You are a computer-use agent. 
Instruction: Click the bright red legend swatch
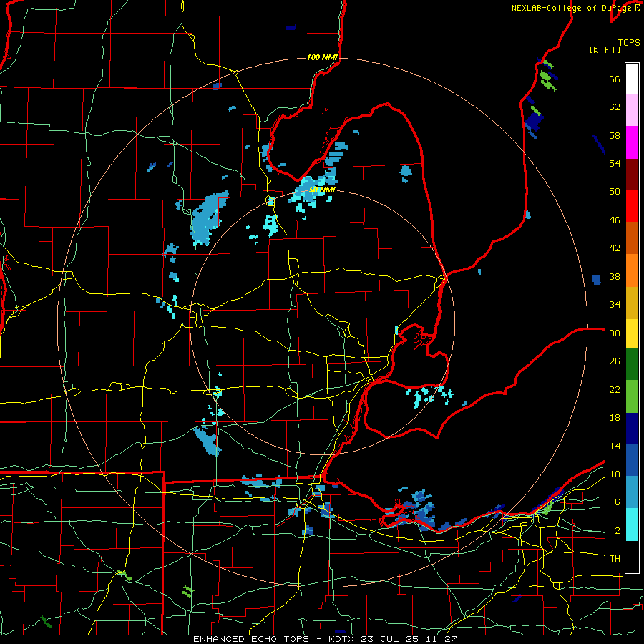[632, 206]
